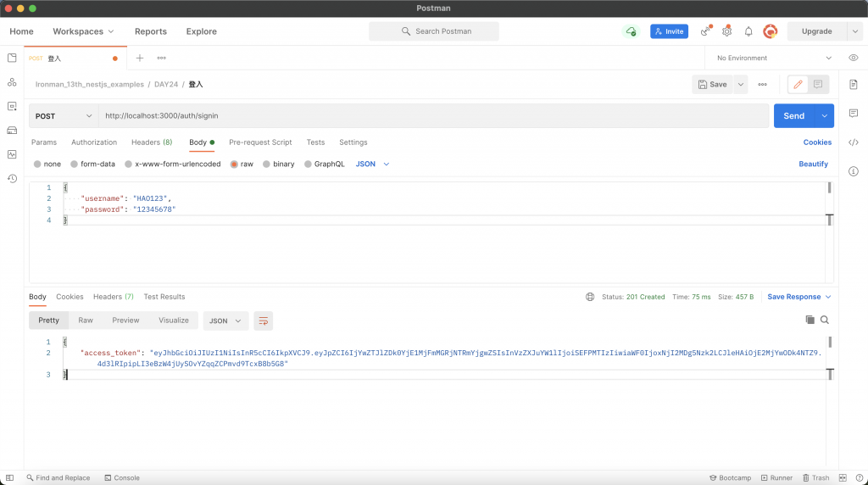
Task: Switch response view to Raw
Action: [x=86, y=321]
